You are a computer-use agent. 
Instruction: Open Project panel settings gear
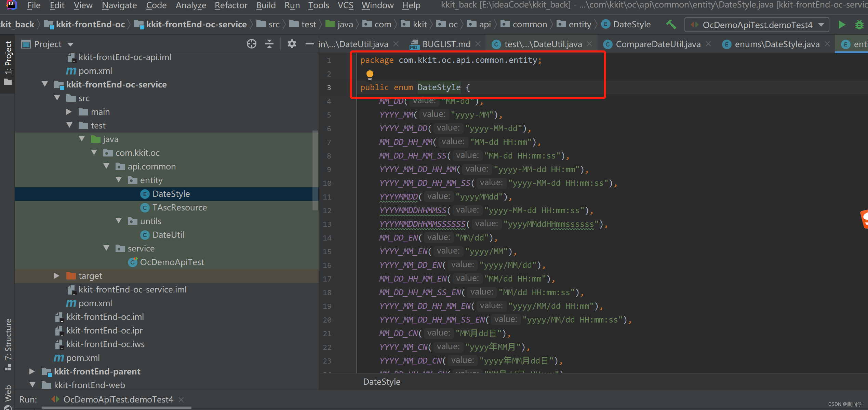click(292, 44)
